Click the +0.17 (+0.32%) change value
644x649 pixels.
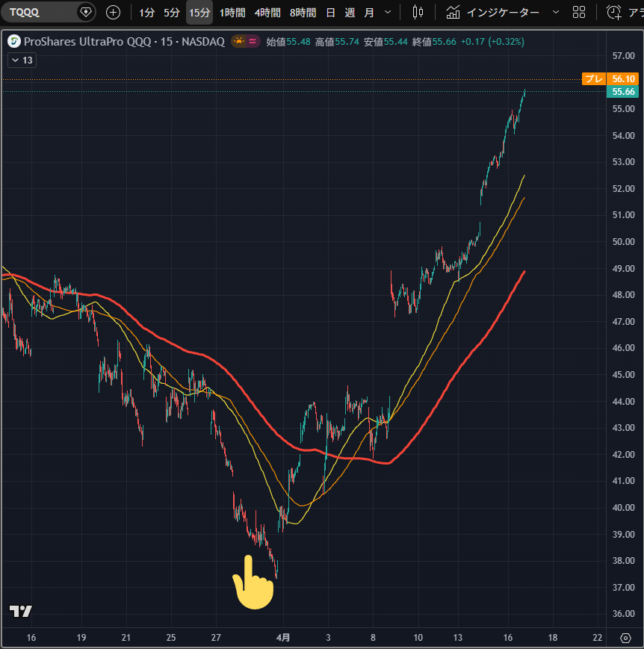coord(492,42)
